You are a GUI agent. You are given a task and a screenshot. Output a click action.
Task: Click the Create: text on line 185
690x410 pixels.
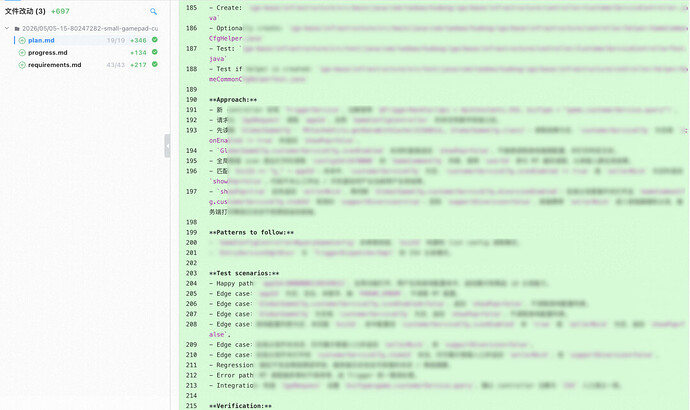[229, 8]
